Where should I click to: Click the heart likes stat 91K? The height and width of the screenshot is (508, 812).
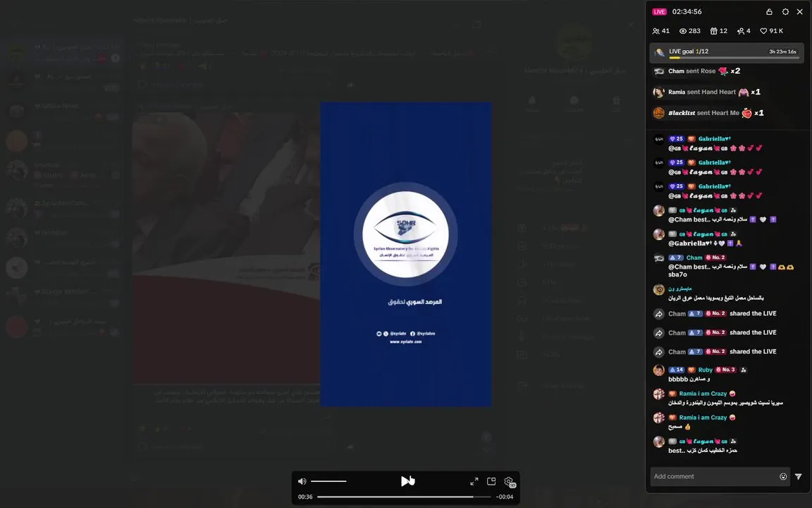[x=771, y=31]
